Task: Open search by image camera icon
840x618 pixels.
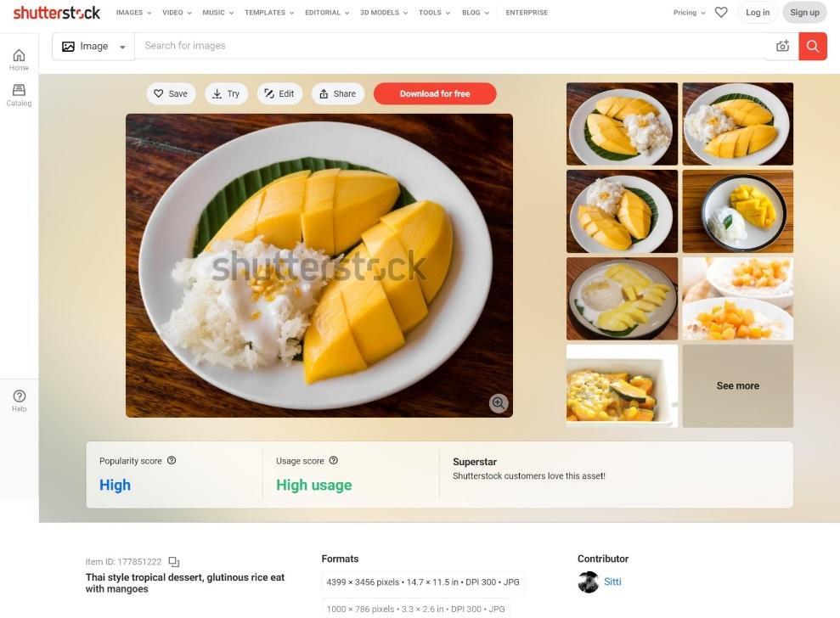Action: pyautogui.click(x=783, y=46)
